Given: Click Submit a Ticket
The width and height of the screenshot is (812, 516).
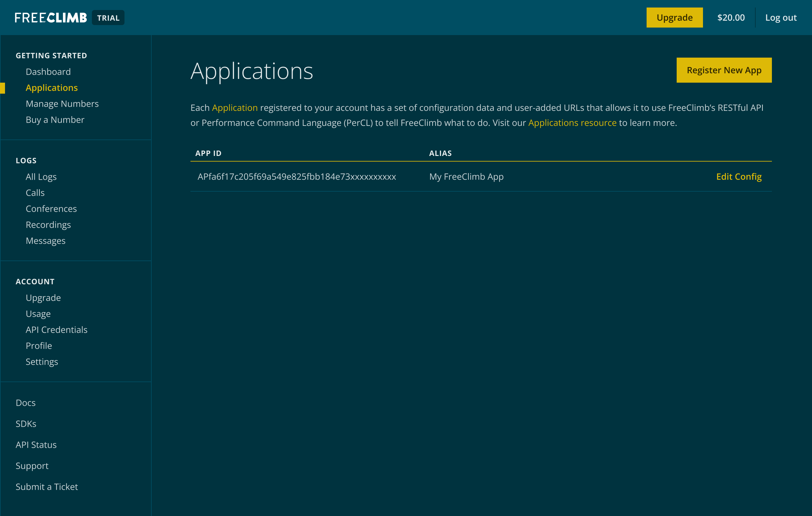Looking at the screenshot, I should [x=47, y=487].
